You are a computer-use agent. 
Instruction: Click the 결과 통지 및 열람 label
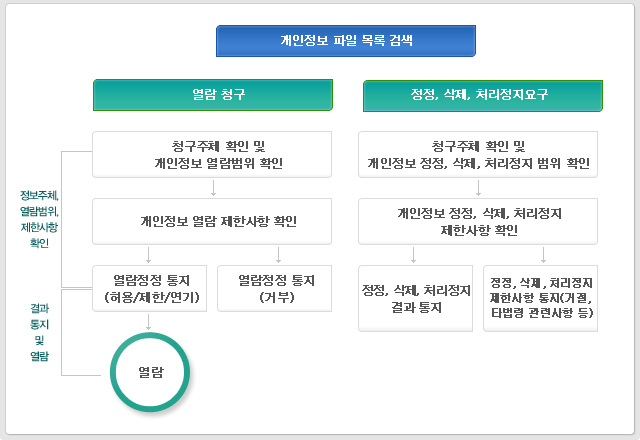(x=39, y=332)
